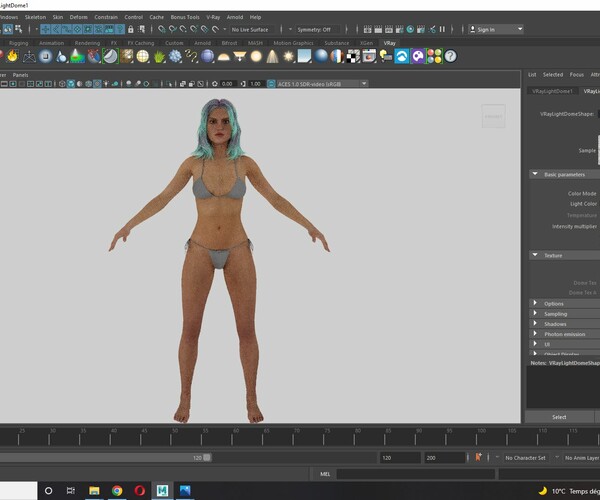Click the viewport gamma value 1.00 field
Screen dimensions: 600x500
coord(256,83)
